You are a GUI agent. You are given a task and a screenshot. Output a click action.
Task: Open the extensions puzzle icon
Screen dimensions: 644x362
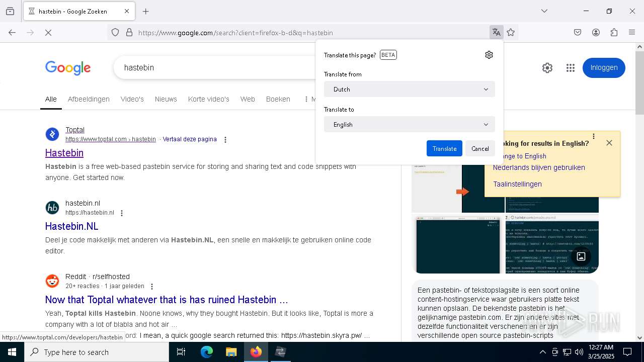click(614, 33)
